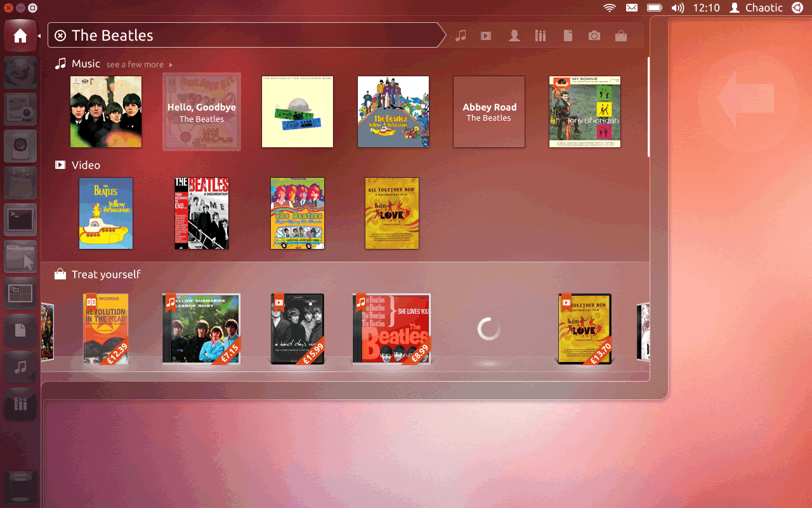Screen dimensions: 812x508
Task: Select the camera photos lens icon
Action: pyautogui.click(x=594, y=36)
